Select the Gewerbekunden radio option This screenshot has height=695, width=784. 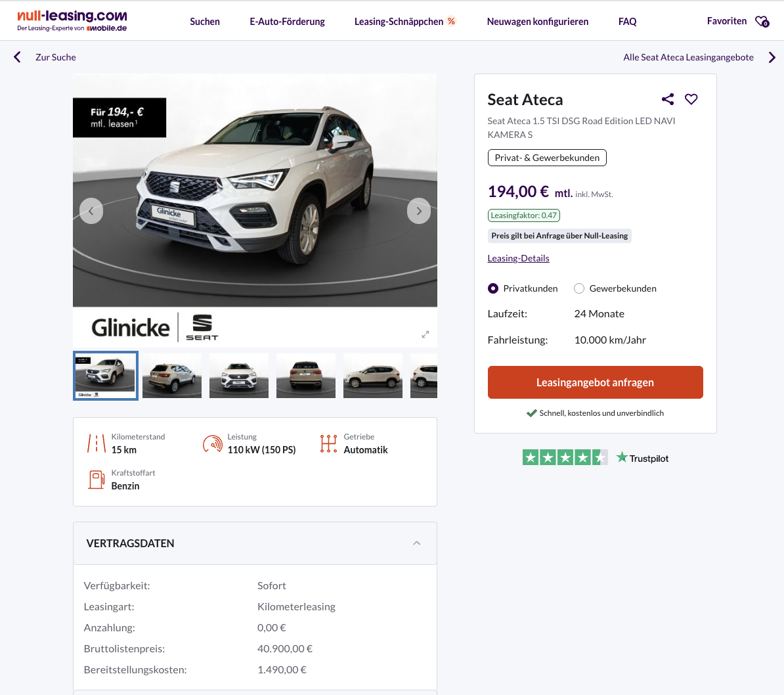tap(579, 288)
